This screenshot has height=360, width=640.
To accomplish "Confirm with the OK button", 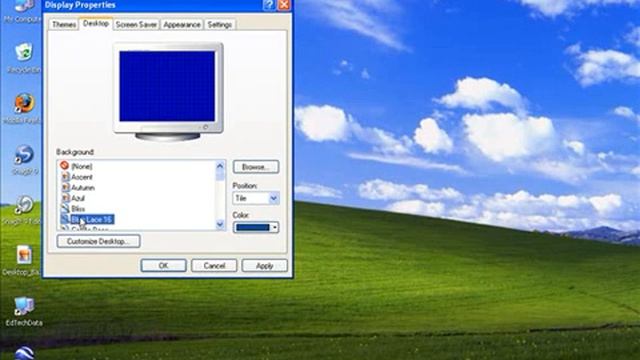I will [x=163, y=266].
